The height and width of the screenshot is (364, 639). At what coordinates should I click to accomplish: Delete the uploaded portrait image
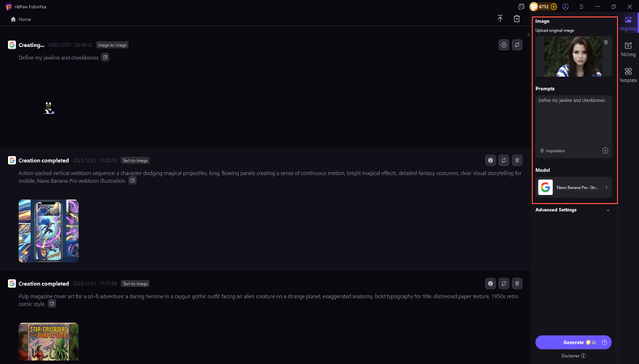606,42
